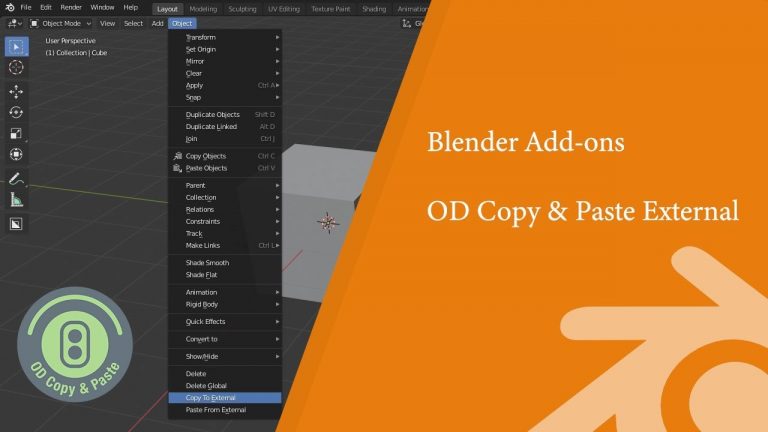
Task: Open the Render menu
Action: coord(71,7)
